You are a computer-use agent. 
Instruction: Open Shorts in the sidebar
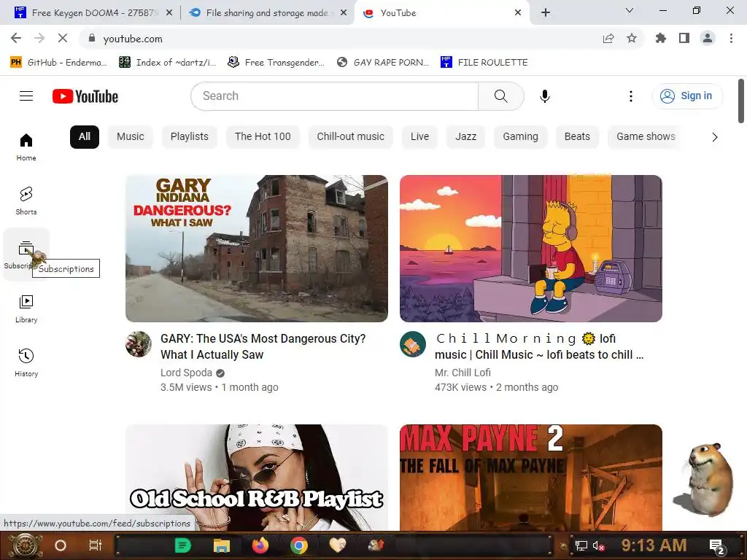26,201
